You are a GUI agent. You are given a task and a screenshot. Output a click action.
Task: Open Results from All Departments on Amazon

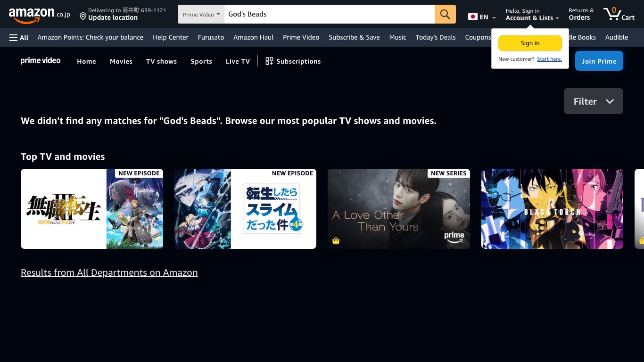click(x=109, y=272)
